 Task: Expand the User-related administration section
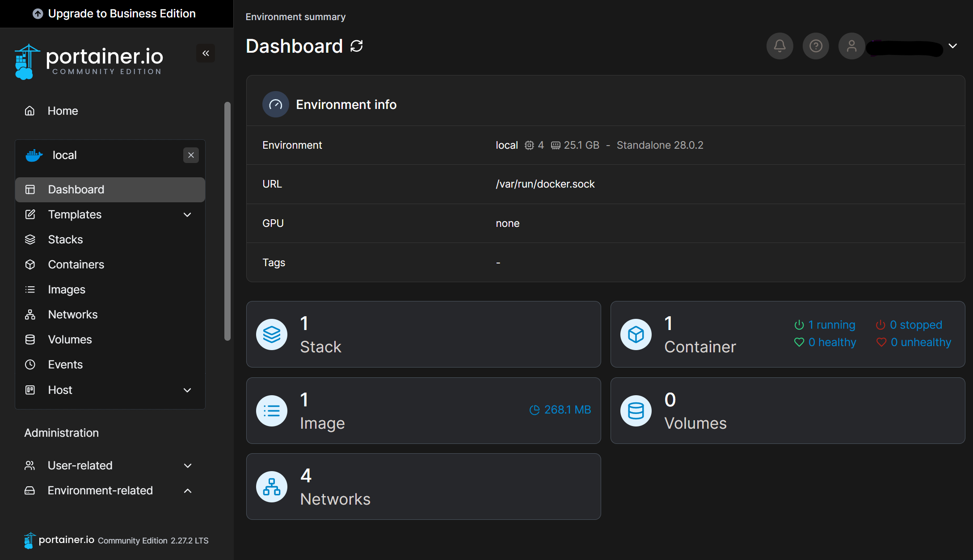tap(187, 465)
